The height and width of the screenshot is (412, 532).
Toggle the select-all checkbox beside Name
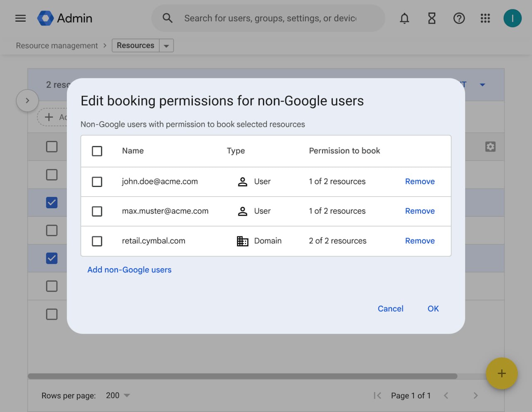tap(97, 151)
